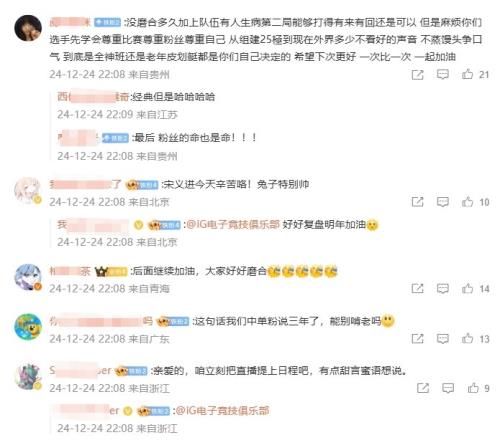Screen dimensions: 500x440
Task: Open avatar of 青海 commenter
Action: [28, 277]
